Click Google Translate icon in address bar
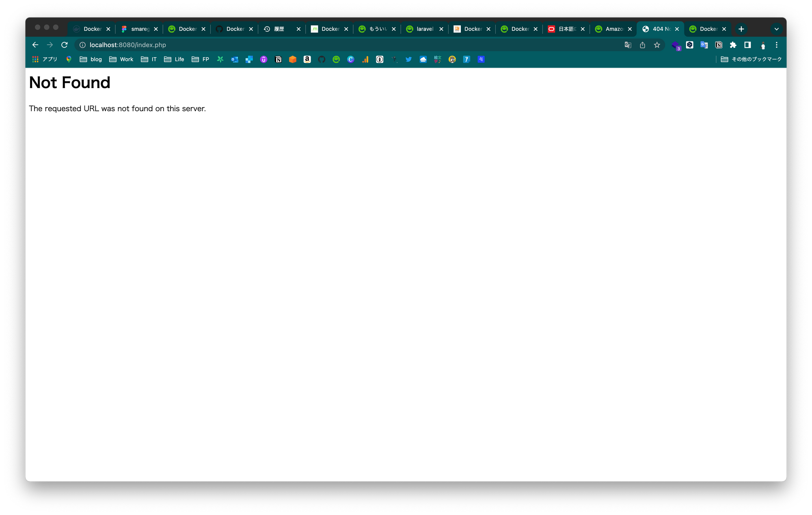 click(628, 45)
